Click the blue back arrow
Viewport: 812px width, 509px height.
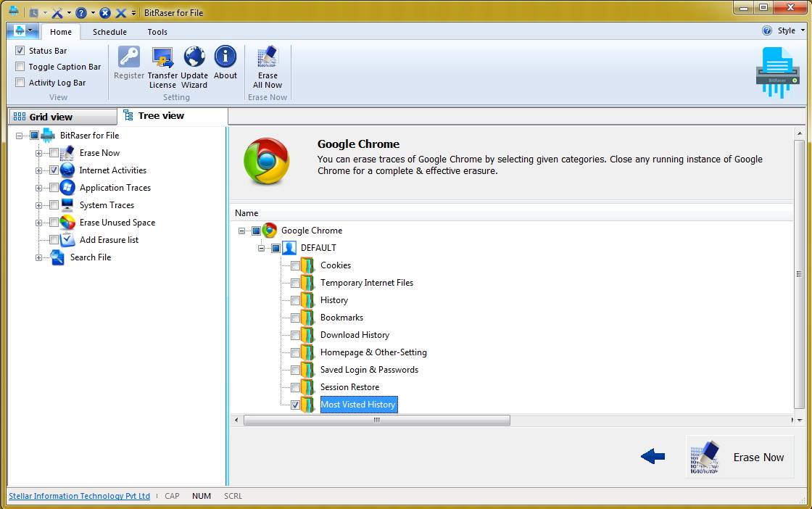tap(652, 456)
